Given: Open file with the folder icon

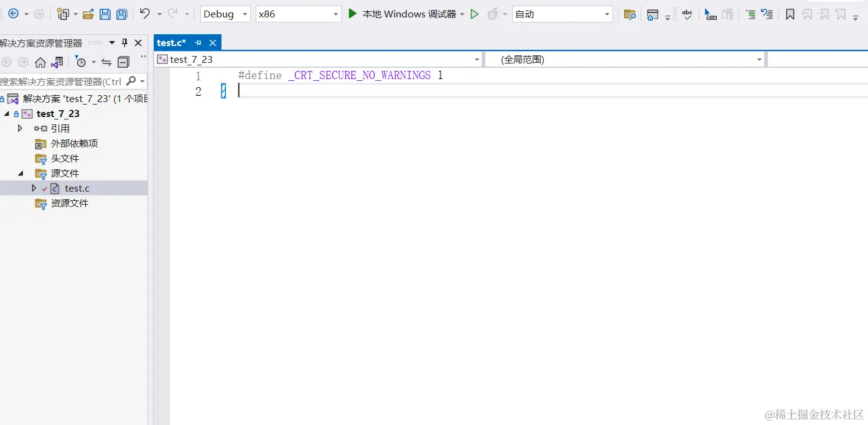Looking at the screenshot, I should (x=88, y=14).
